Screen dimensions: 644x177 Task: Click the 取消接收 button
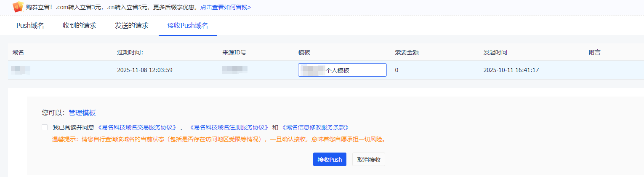pos(369,159)
